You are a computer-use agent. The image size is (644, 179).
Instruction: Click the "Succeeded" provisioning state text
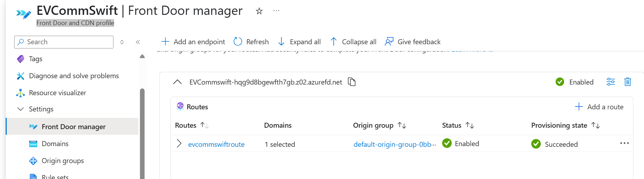(x=561, y=144)
